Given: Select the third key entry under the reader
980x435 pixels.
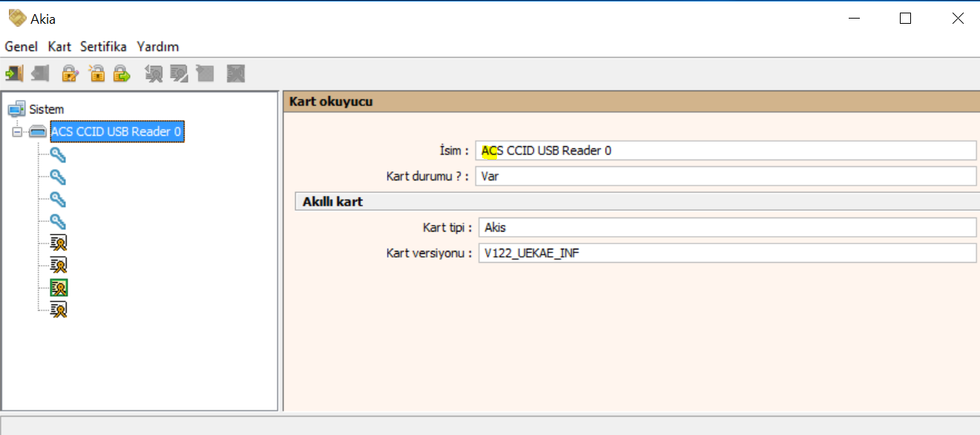Looking at the screenshot, I should pos(58,199).
